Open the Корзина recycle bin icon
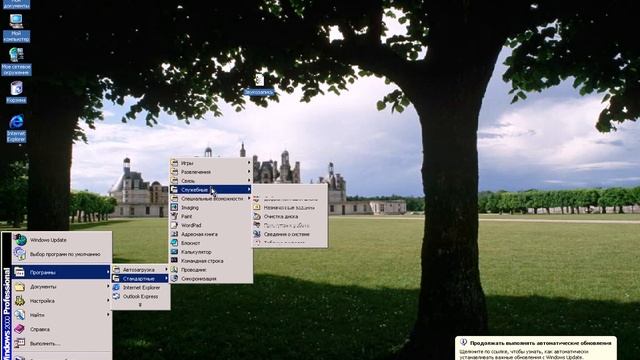The height and width of the screenshot is (360, 640). pos(16,92)
